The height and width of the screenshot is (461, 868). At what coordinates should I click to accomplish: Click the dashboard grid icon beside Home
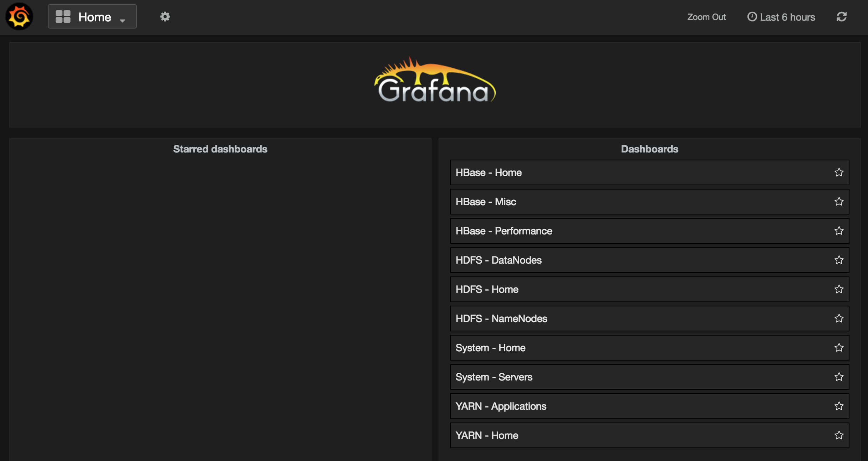(63, 16)
